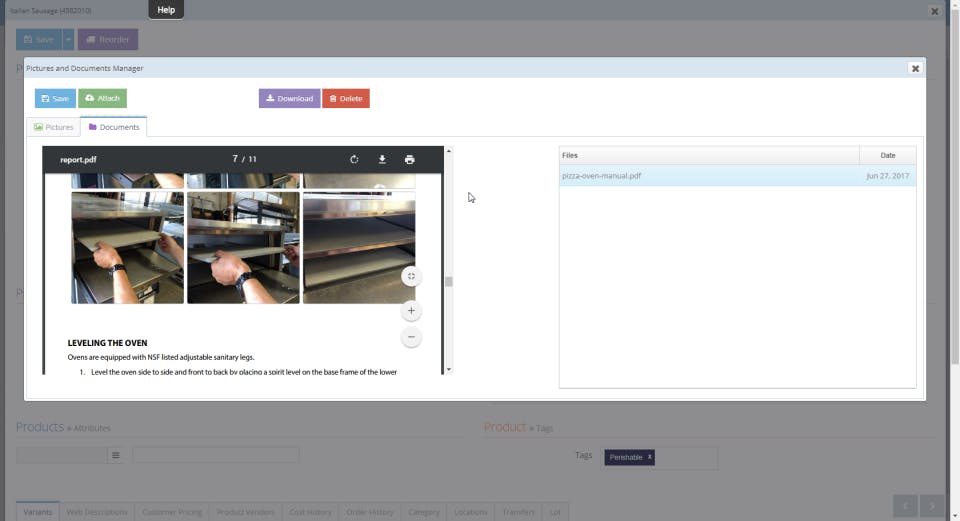Rotate the PDF document clockwise

coord(354,159)
